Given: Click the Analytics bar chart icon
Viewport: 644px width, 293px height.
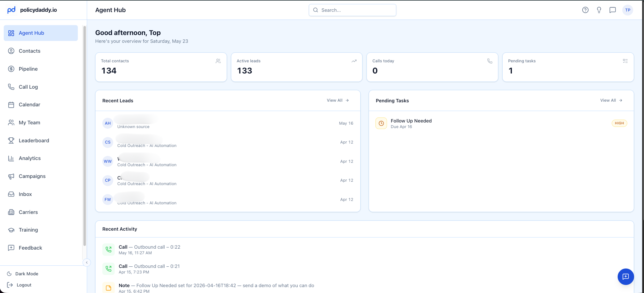Looking at the screenshot, I should coord(11,158).
